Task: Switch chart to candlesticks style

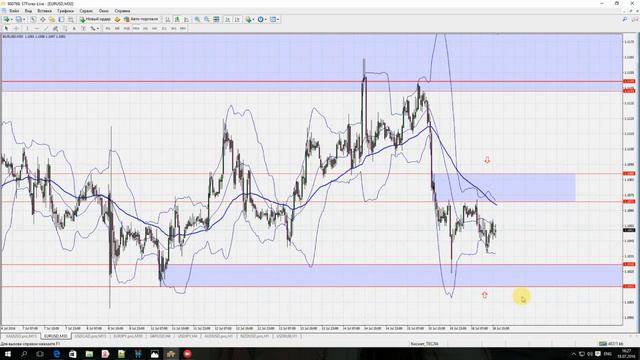Action: (x=177, y=19)
